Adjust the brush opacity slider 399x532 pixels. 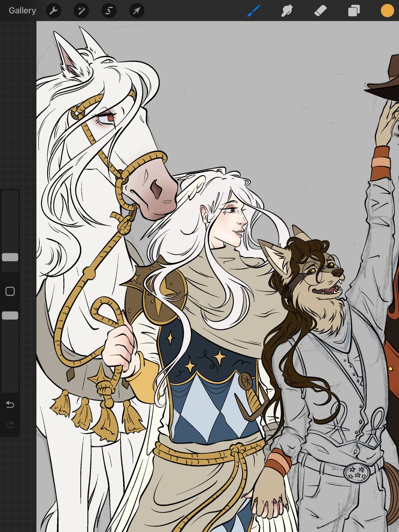coord(10,315)
